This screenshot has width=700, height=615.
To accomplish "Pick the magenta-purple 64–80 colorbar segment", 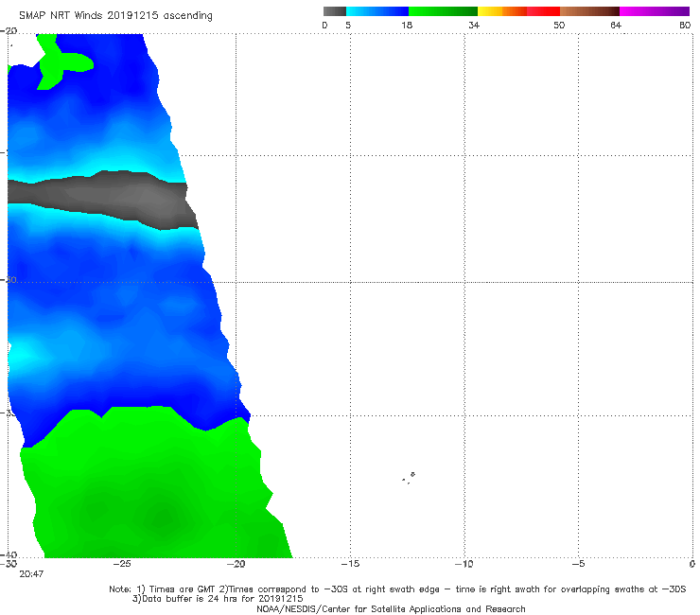I will (655, 11).
